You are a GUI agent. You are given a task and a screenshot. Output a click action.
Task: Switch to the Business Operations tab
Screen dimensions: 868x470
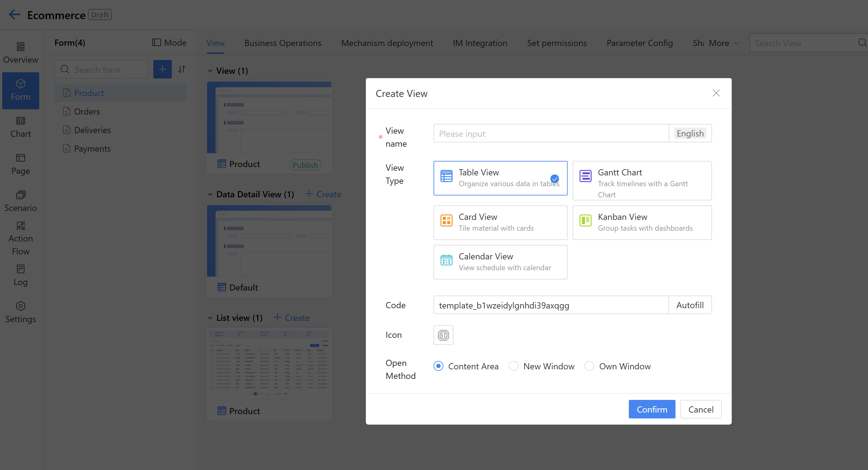tap(283, 43)
